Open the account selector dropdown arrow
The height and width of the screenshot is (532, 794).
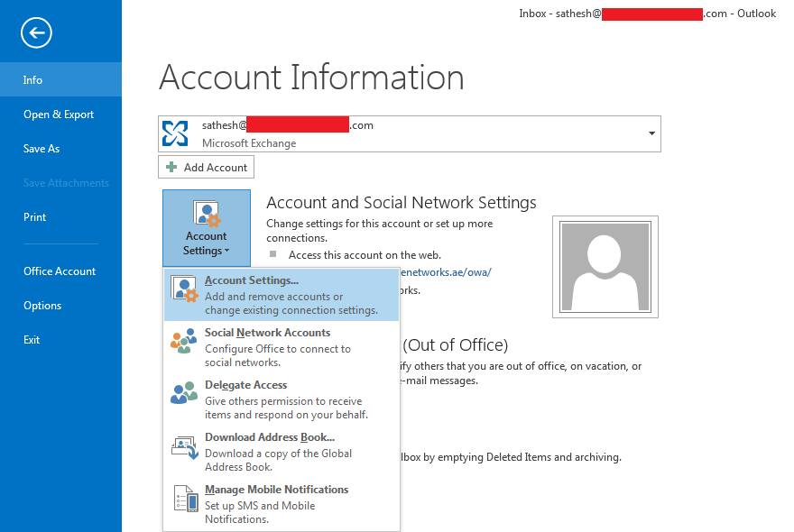click(x=651, y=133)
